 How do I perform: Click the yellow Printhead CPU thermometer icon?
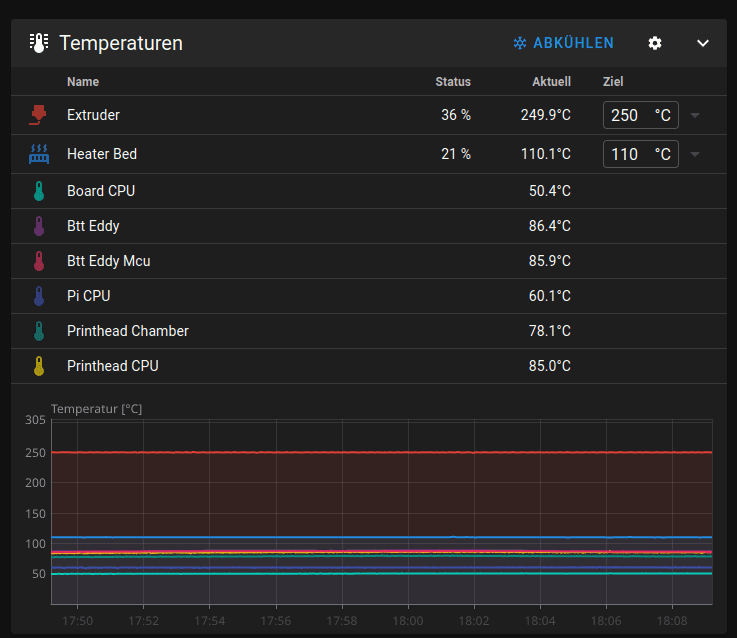pyautogui.click(x=39, y=366)
